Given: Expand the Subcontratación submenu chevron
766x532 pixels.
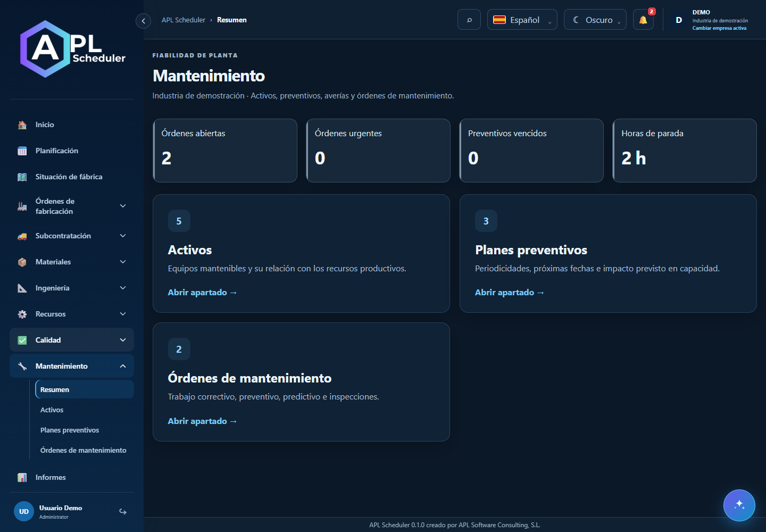Looking at the screenshot, I should click(x=123, y=236).
